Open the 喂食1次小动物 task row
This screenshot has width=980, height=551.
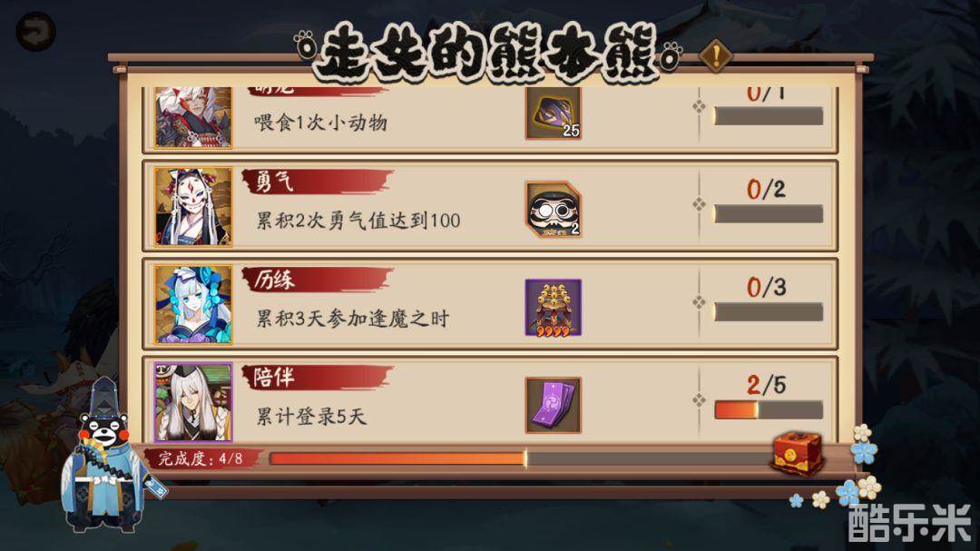coord(490,119)
